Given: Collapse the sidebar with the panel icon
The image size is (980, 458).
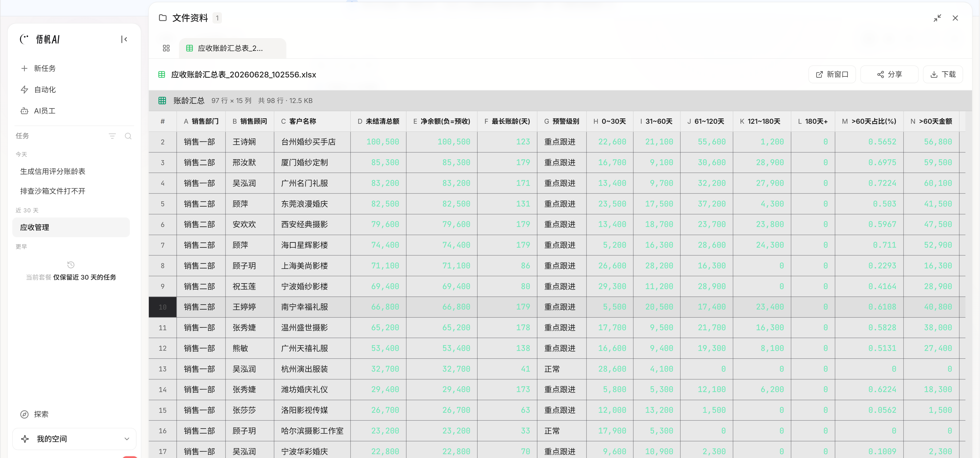Looking at the screenshot, I should pos(124,39).
